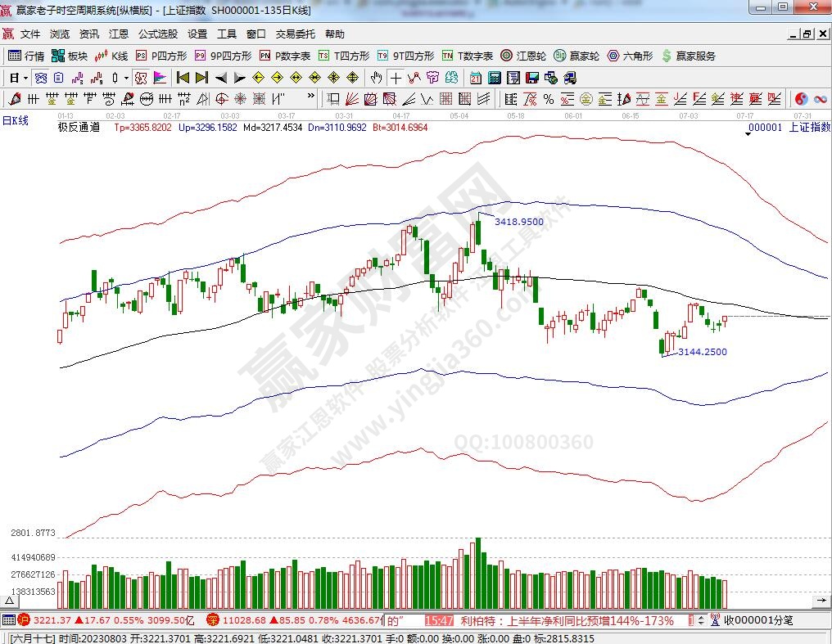Click the horizontal scrollbar right arrow
The height and width of the screenshot is (644, 832).
[x=822, y=601]
